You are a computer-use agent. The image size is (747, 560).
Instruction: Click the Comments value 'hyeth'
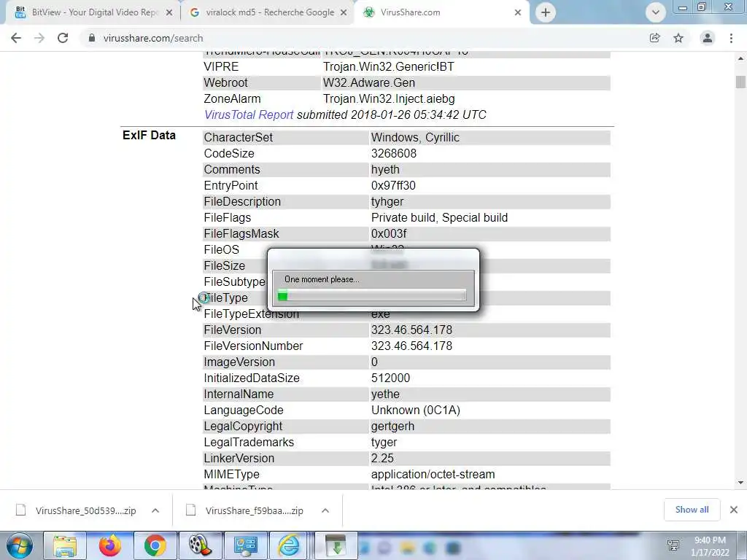[x=385, y=169]
